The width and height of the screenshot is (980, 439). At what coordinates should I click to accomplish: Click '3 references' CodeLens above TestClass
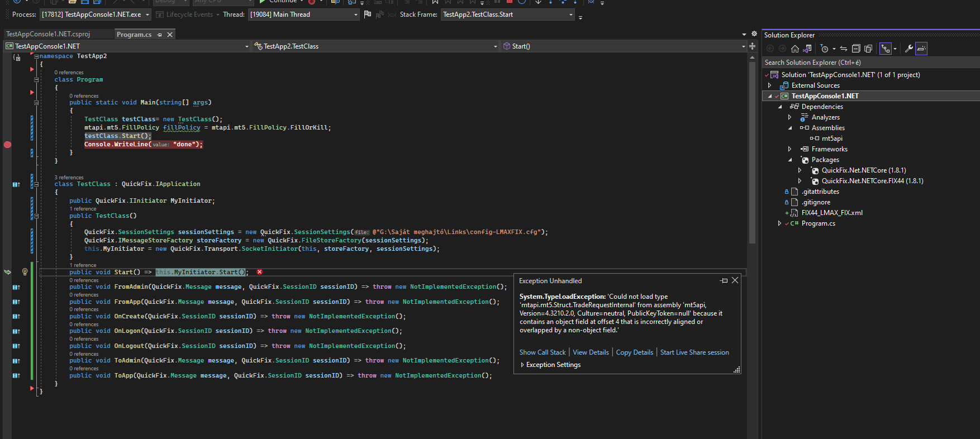click(69, 178)
